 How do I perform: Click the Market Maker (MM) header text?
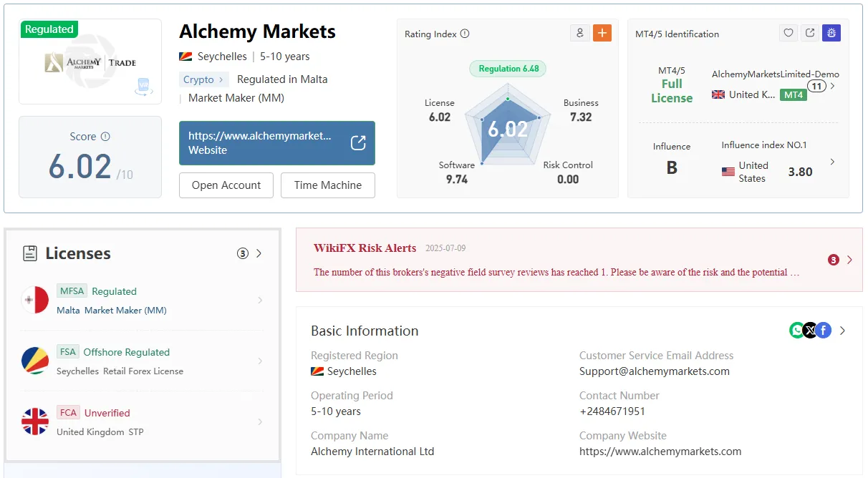pos(236,98)
